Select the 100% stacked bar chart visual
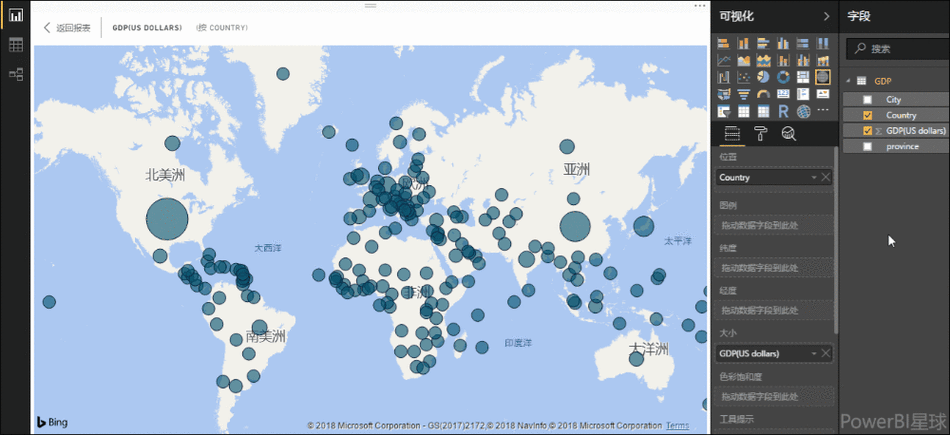The image size is (950, 435). pos(803,44)
